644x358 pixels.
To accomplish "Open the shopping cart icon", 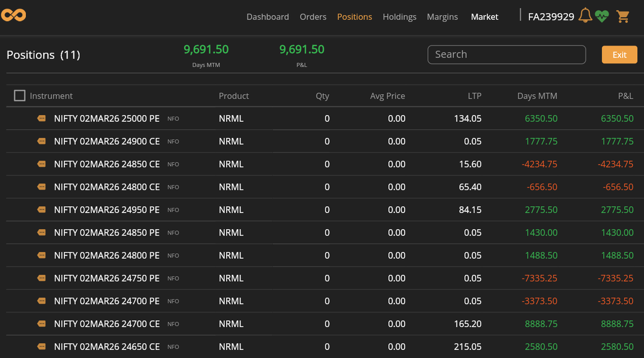I will pyautogui.click(x=623, y=16).
